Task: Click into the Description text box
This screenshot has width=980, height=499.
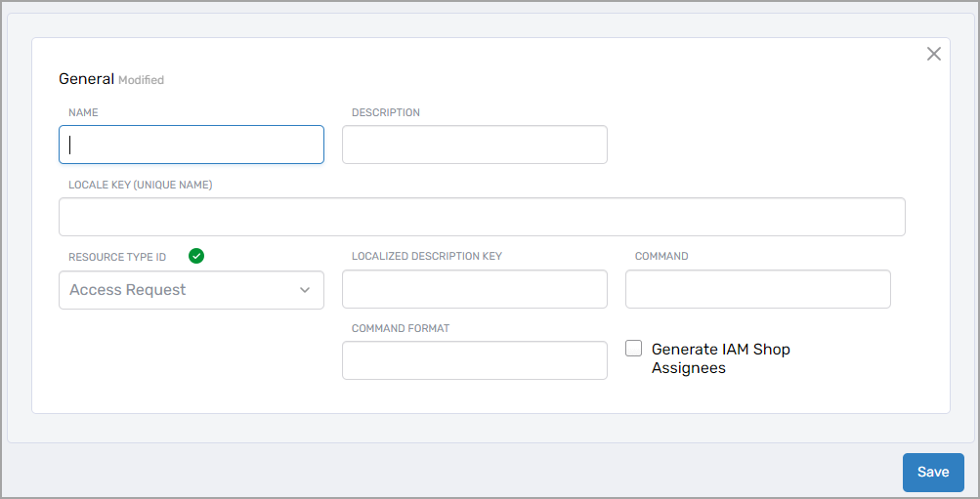Action: (x=474, y=145)
